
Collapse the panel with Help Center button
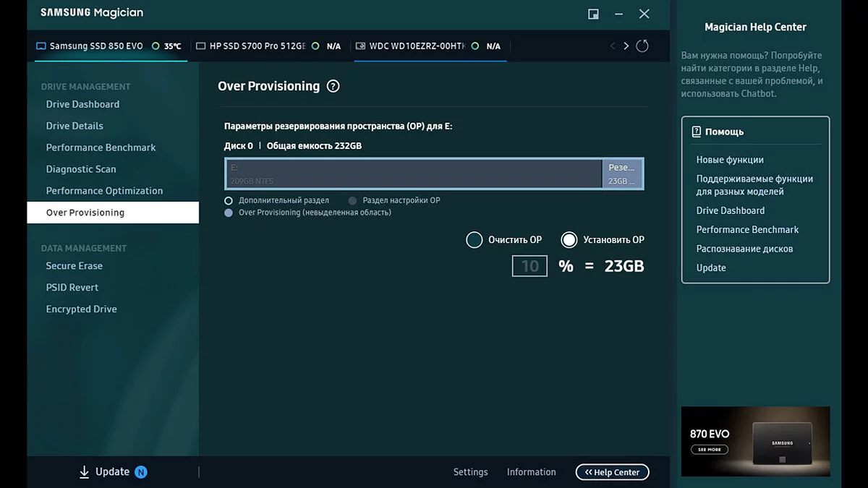point(613,472)
